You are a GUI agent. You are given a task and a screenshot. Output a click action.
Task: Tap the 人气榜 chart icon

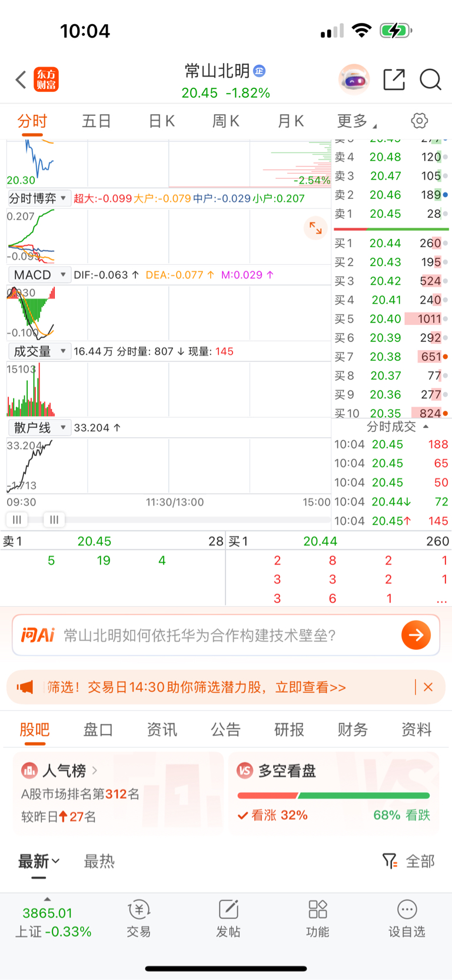coord(29,770)
